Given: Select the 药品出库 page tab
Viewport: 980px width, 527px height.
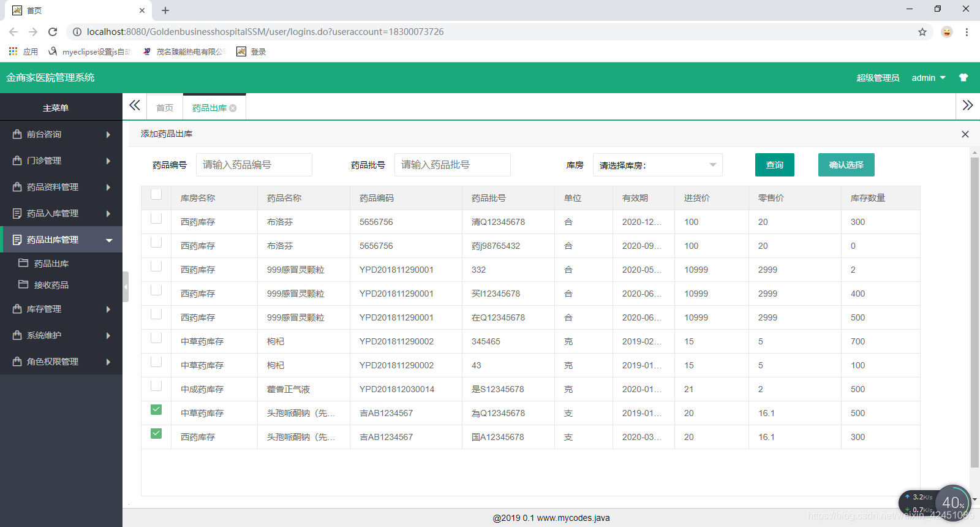Looking at the screenshot, I should tap(209, 108).
